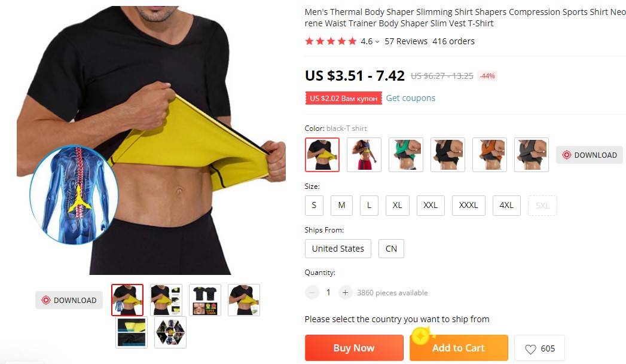The width and height of the screenshot is (626, 364).
Task: Click the Add to Cart button
Action: coord(459,348)
